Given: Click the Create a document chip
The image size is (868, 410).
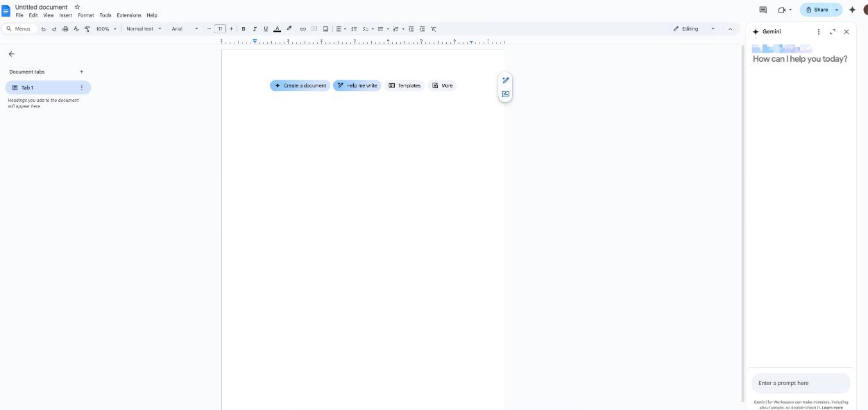Looking at the screenshot, I should pyautogui.click(x=300, y=86).
